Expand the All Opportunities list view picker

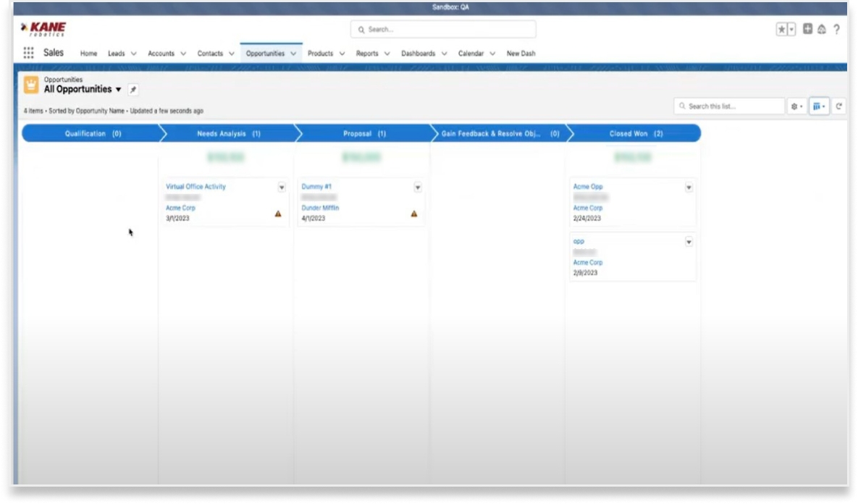118,90
